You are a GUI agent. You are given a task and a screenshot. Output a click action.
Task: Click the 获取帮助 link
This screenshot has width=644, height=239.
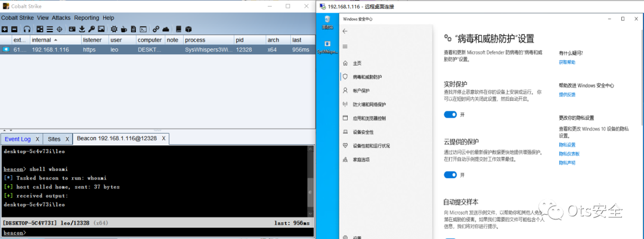click(x=567, y=62)
